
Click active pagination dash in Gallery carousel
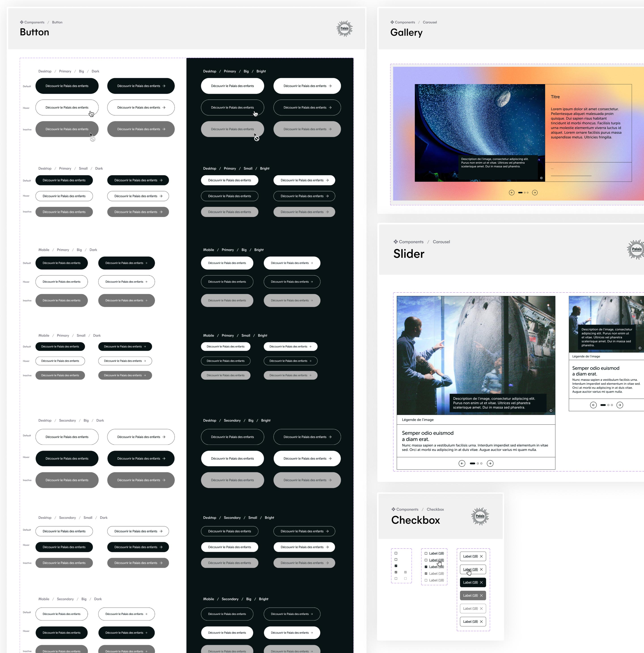(520, 193)
